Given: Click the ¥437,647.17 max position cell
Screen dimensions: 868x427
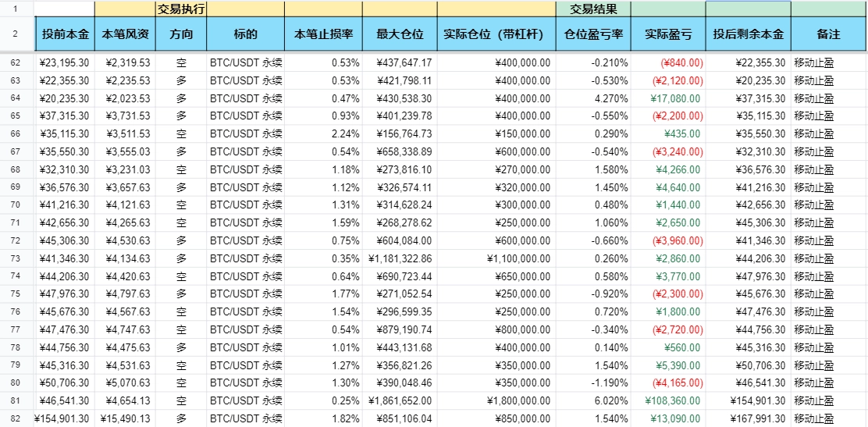Looking at the screenshot, I should pos(400,63).
